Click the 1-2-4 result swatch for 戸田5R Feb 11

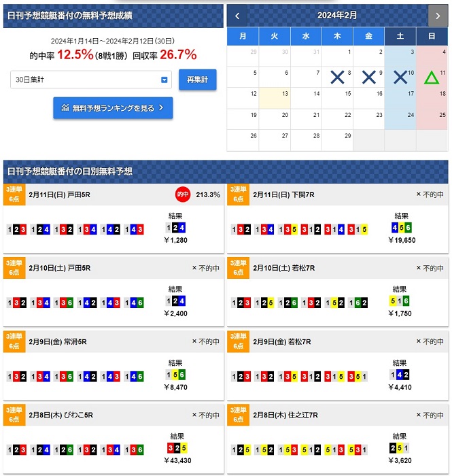click(x=175, y=228)
